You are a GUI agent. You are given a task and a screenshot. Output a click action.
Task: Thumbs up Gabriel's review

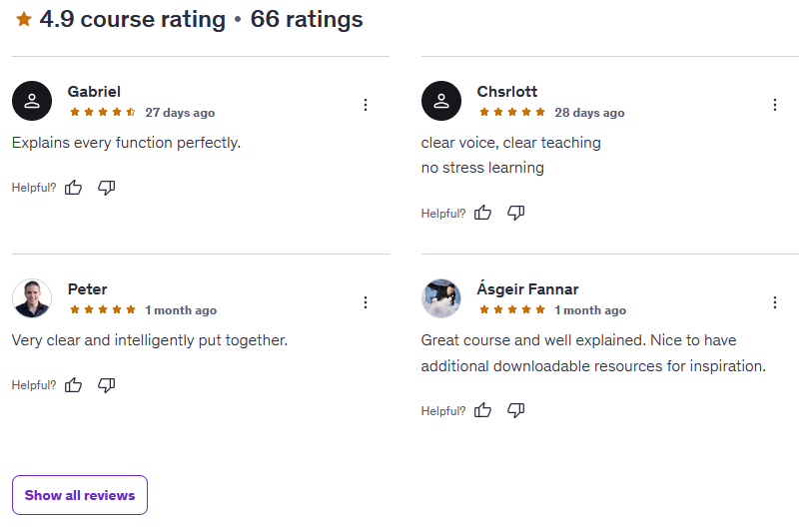[73, 187]
